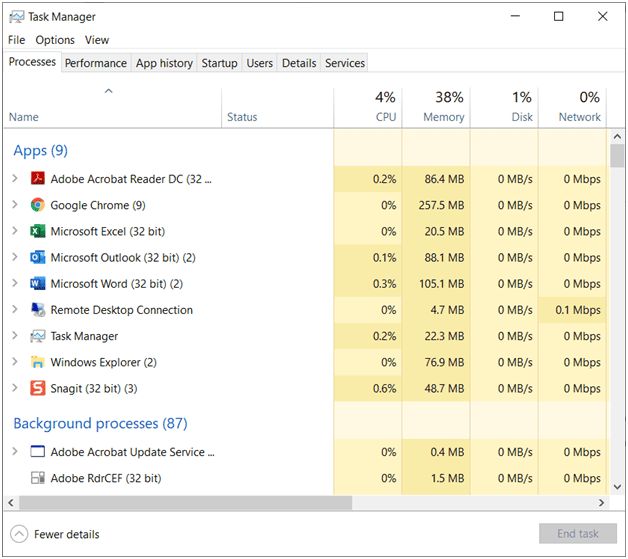This screenshot has width=628, height=559.
Task: Expand Windows Explorer process group
Action: [15, 362]
